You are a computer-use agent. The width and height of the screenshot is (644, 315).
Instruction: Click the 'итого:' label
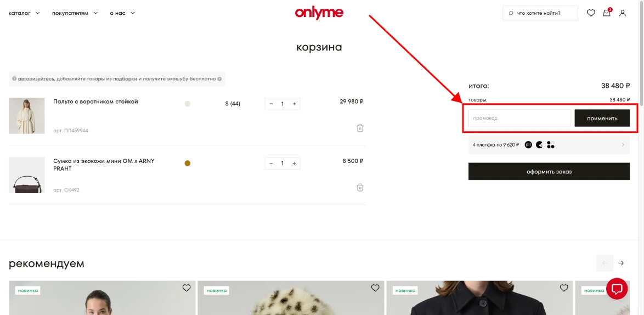tap(479, 86)
